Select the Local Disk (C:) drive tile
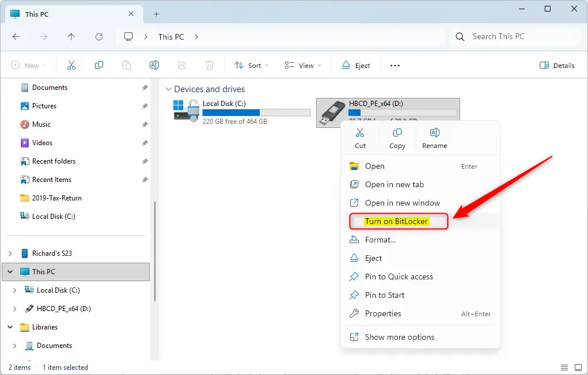Image resolution: width=588 pixels, height=375 pixels. [x=242, y=112]
